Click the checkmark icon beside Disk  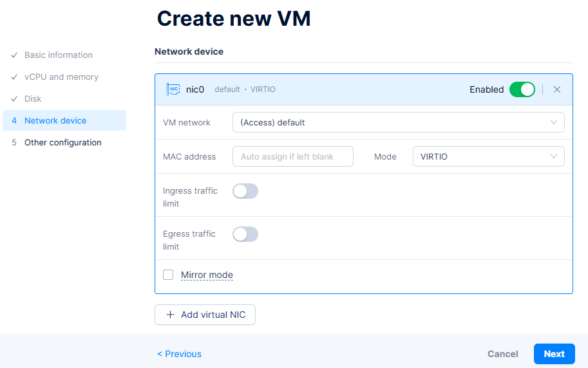point(14,99)
